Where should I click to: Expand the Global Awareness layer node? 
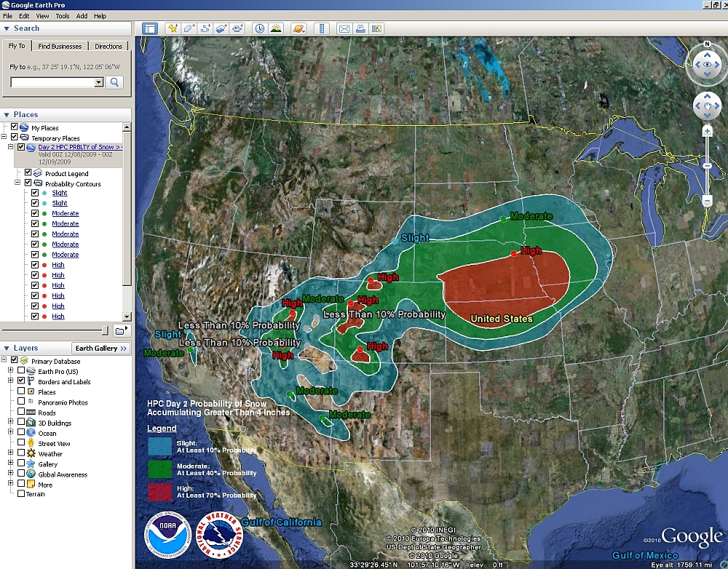11,473
